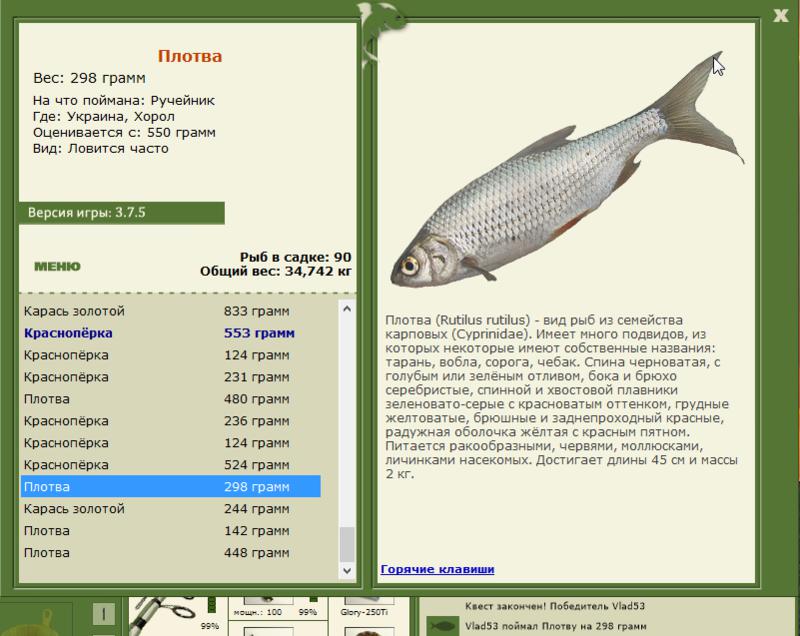Screen dimensions: 800x636
Task: Click the fish icon in chat log
Action: click(x=442, y=625)
